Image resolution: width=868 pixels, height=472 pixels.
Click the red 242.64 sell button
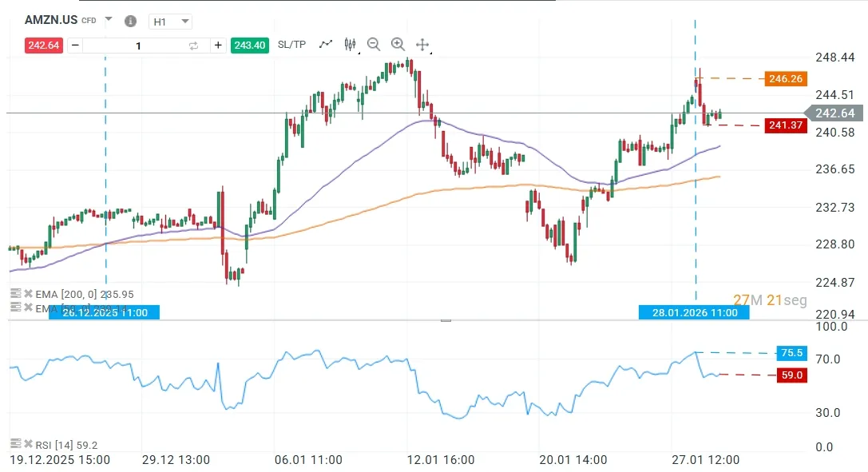[x=43, y=46]
